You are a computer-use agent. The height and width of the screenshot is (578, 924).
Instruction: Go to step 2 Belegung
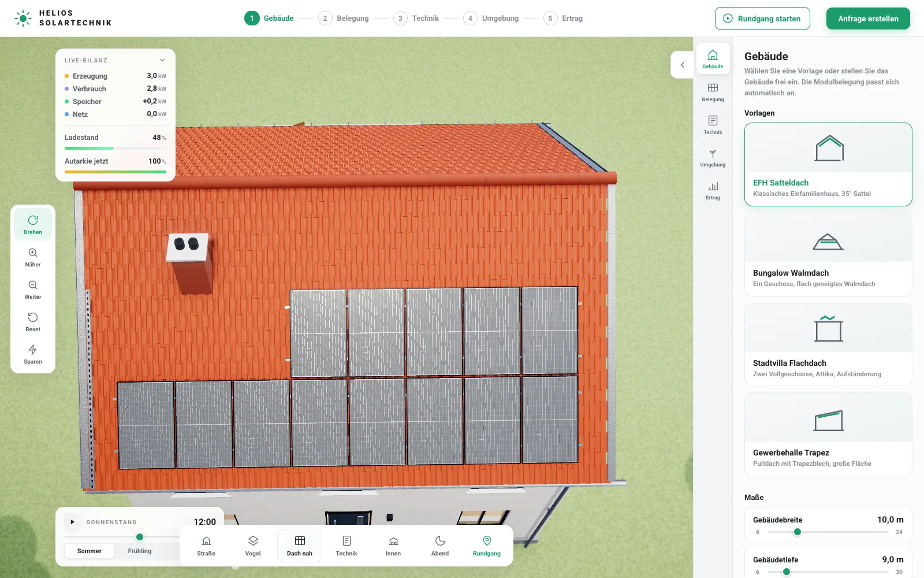point(344,18)
